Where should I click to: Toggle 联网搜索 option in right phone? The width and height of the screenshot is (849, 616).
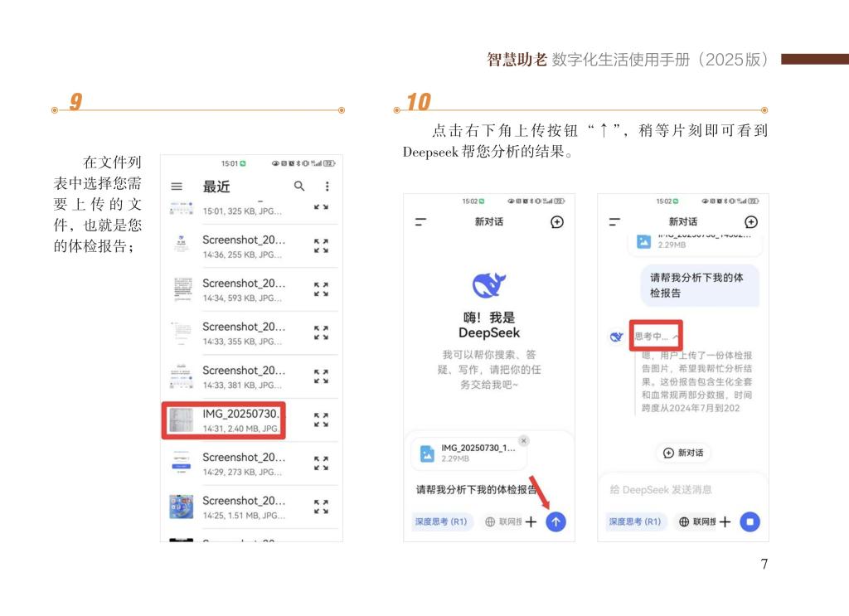click(x=696, y=521)
